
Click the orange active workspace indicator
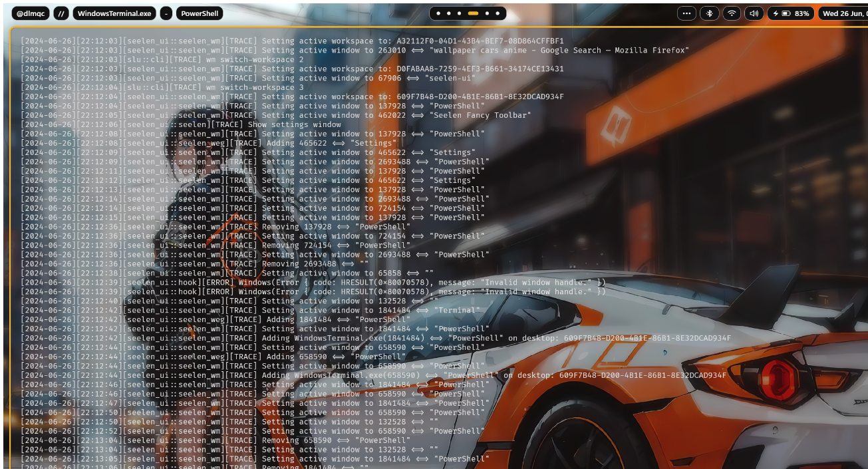(x=473, y=13)
